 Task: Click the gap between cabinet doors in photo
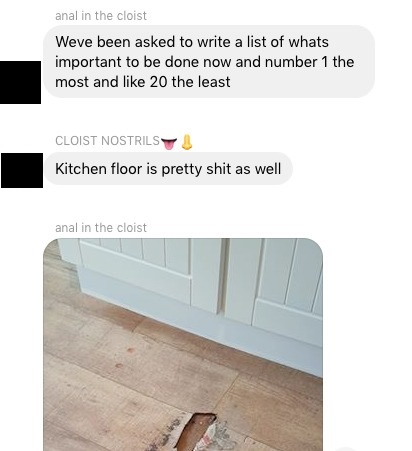tap(223, 277)
